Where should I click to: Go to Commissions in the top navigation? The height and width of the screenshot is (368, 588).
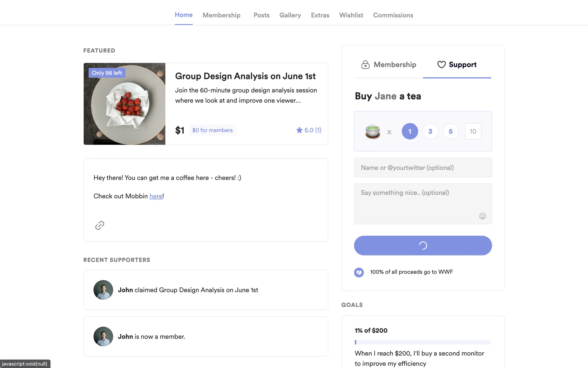(393, 15)
